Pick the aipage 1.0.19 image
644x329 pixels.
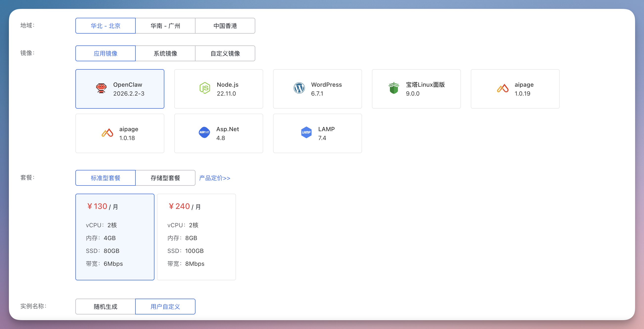[515, 89]
